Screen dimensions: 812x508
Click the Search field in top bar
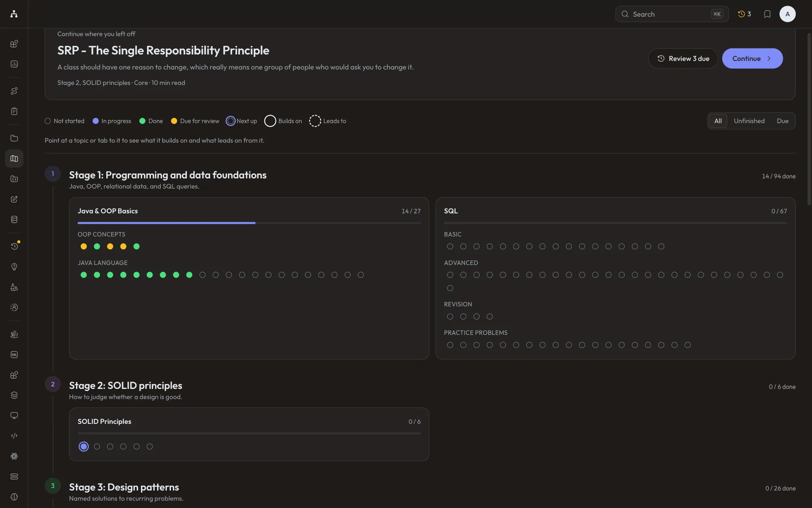pos(672,14)
